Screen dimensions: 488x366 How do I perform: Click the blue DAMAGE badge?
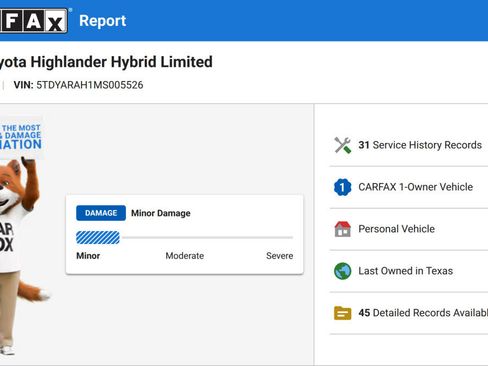101,213
